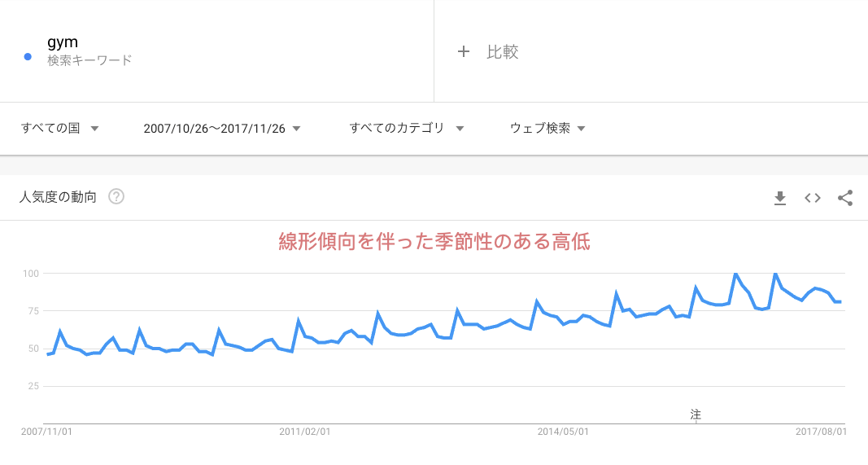Viewport: 868px width, 465px height.
Task: Click the 2017/08/01 axis date label
Action: (x=822, y=432)
